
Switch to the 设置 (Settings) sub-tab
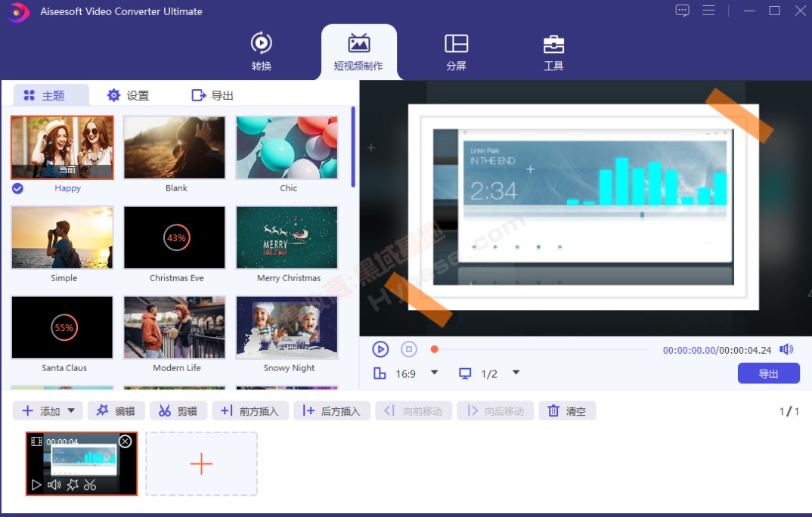127,95
